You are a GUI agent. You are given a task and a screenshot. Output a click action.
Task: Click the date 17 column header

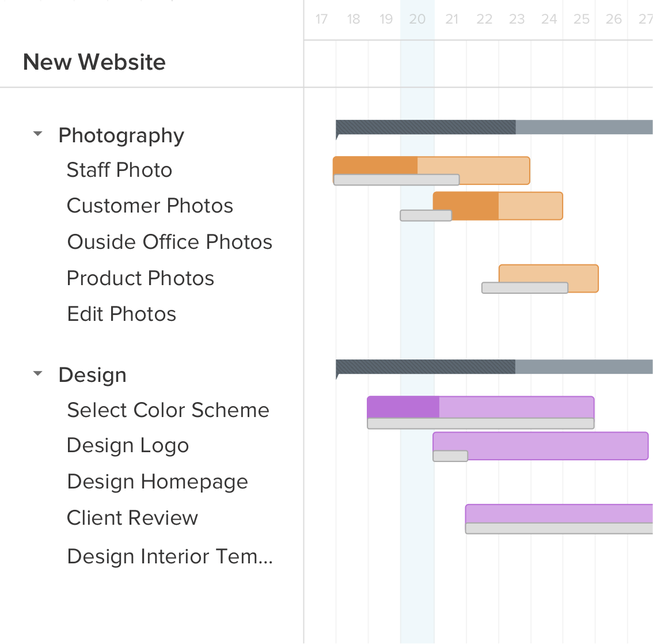321,19
